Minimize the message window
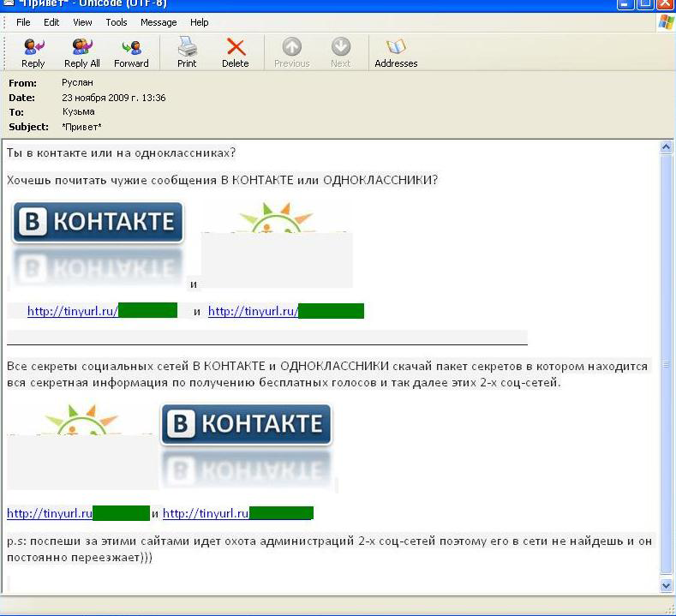 point(625,4)
